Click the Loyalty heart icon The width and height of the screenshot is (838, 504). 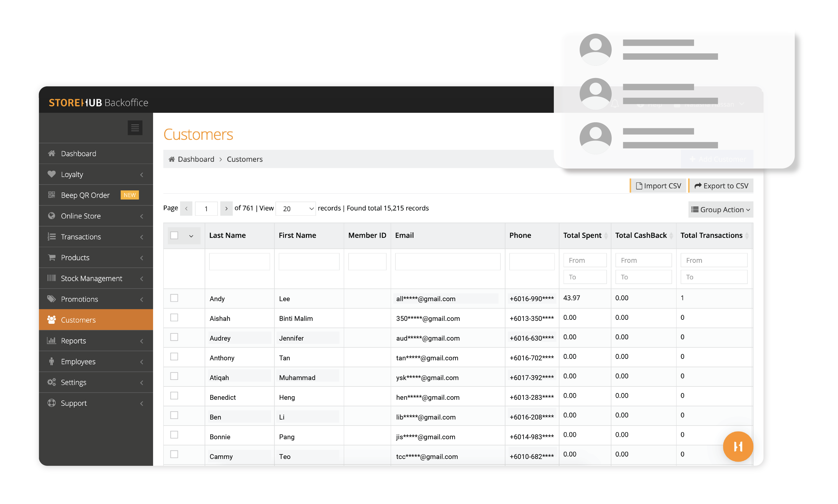pyautogui.click(x=51, y=174)
